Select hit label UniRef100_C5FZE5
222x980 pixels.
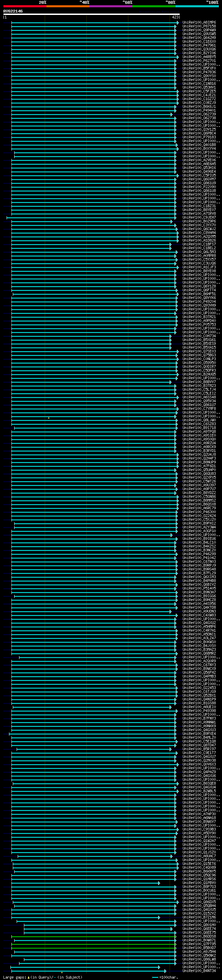[199, 91]
